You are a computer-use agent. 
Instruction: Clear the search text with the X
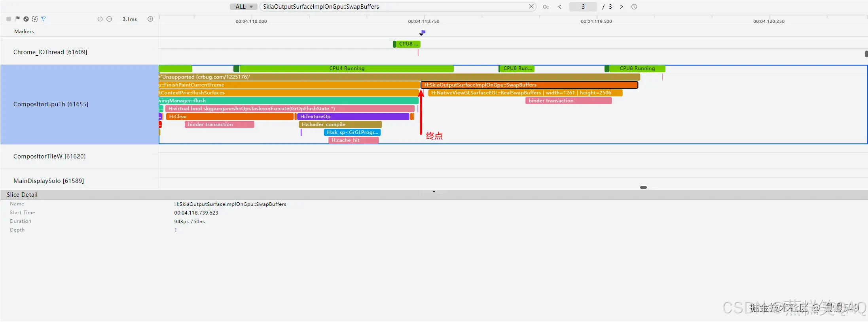click(x=531, y=6)
